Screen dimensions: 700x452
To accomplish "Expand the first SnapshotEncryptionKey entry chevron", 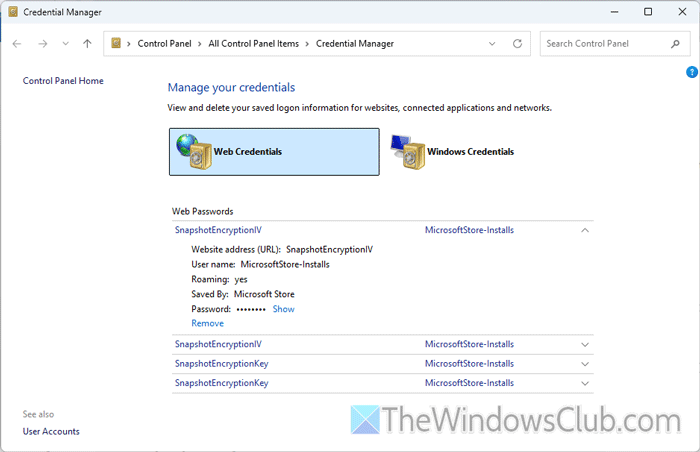I will [585, 364].
